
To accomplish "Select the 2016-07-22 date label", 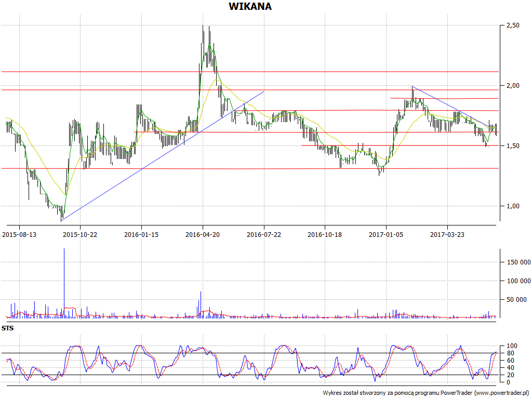I will click(x=263, y=234).
